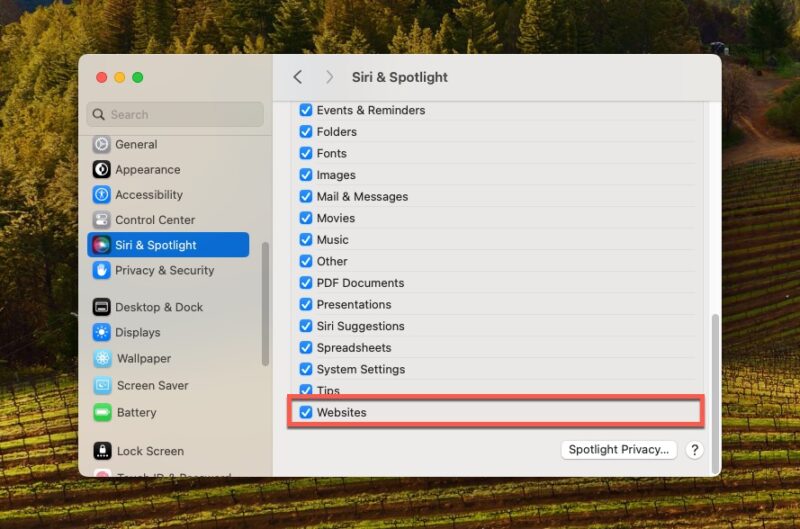Open the Battery icon in sidebar

(x=103, y=412)
